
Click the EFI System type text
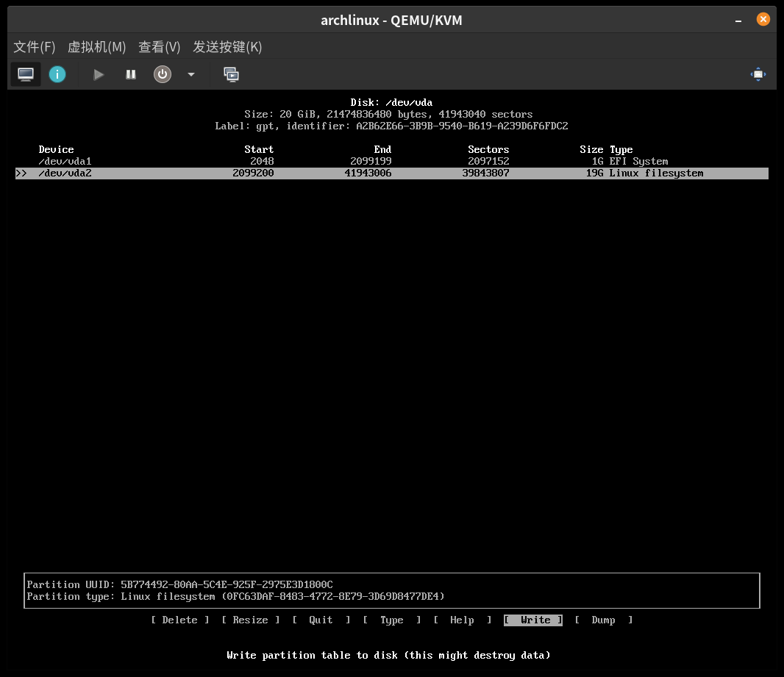pyautogui.click(x=638, y=162)
